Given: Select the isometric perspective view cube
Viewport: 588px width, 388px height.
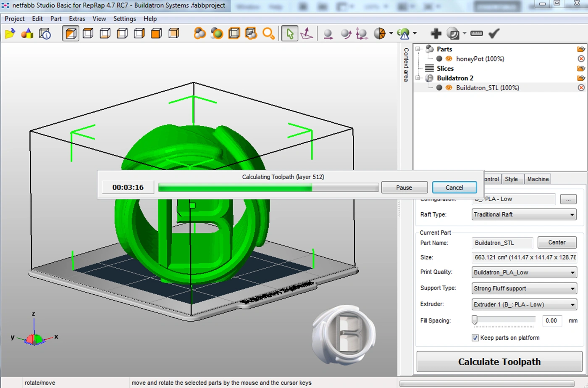Looking at the screenshot, I should (x=71, y=34).
